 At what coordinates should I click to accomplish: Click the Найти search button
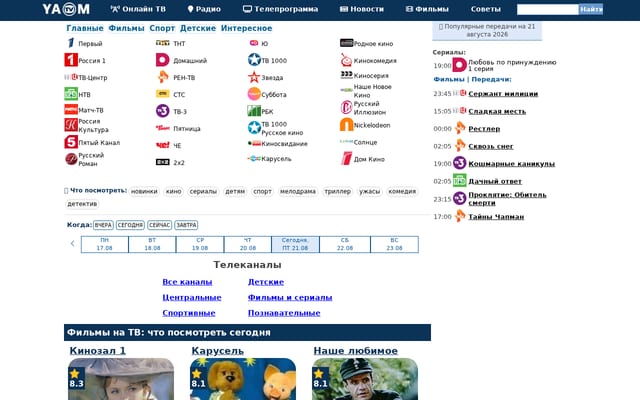click(x=591, y=9)
